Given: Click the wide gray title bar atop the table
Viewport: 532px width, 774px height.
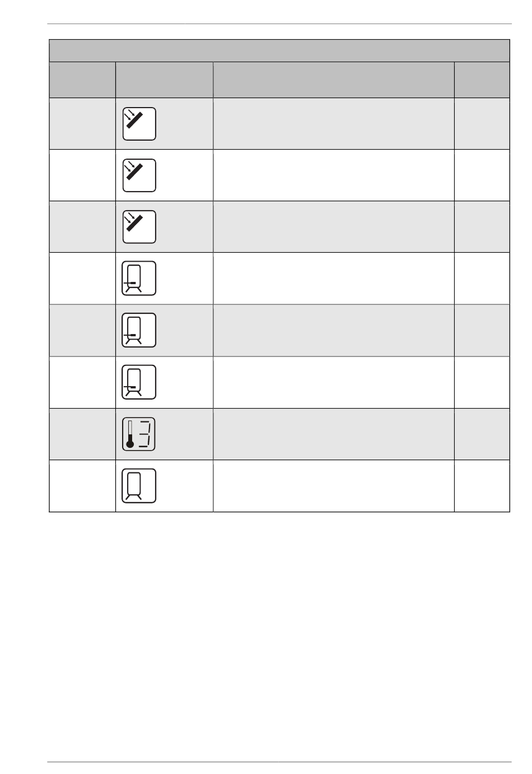Looking at the screenshot, I should (x=279, y=50).
